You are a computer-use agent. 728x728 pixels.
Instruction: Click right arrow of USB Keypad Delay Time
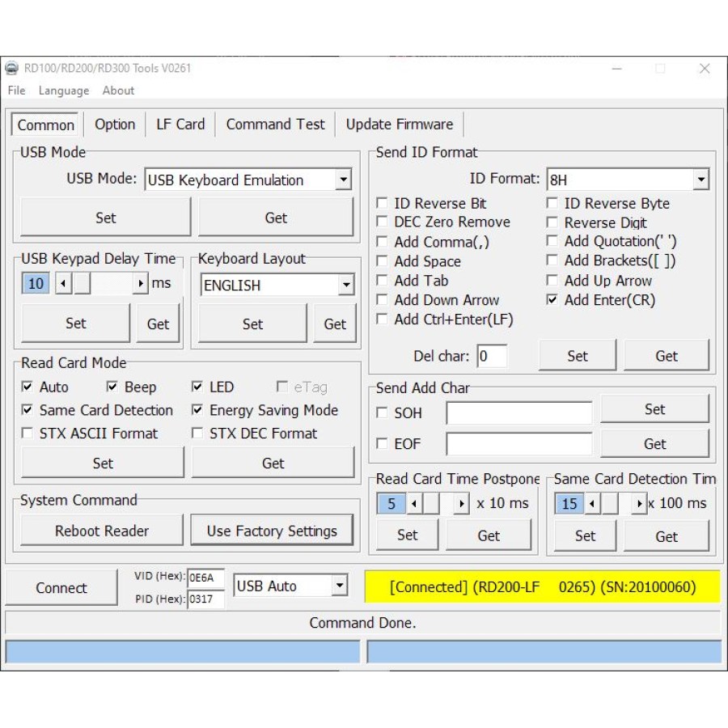pyautogui.click(x=141, y=284)
